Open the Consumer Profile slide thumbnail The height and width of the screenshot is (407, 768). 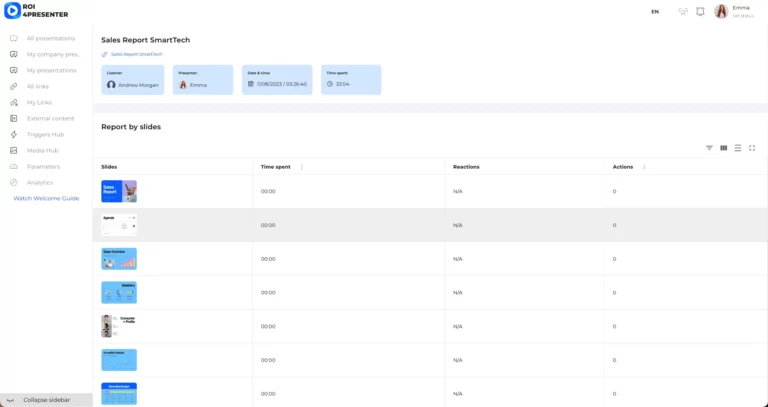(119, 326)
